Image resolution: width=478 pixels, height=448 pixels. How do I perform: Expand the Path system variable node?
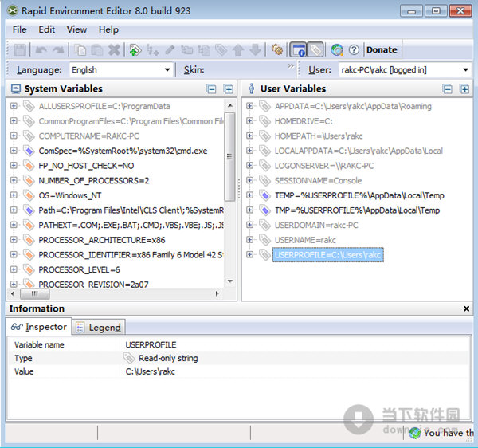click(14, 210)
